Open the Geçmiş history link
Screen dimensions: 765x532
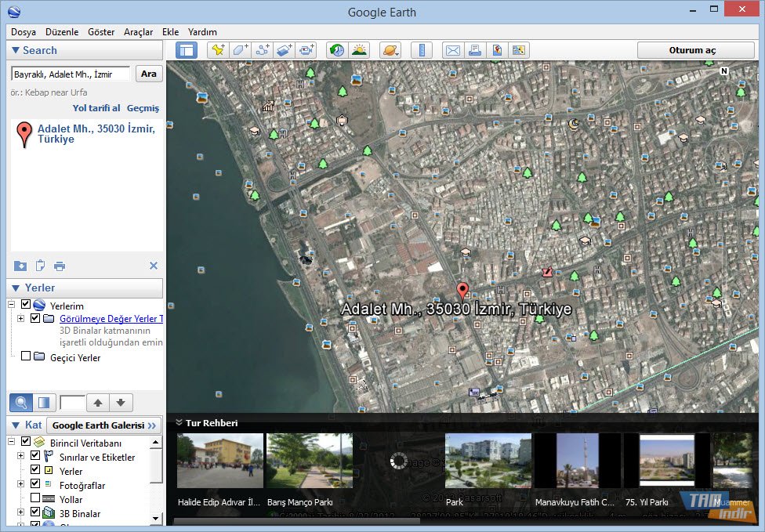(143, 108)
